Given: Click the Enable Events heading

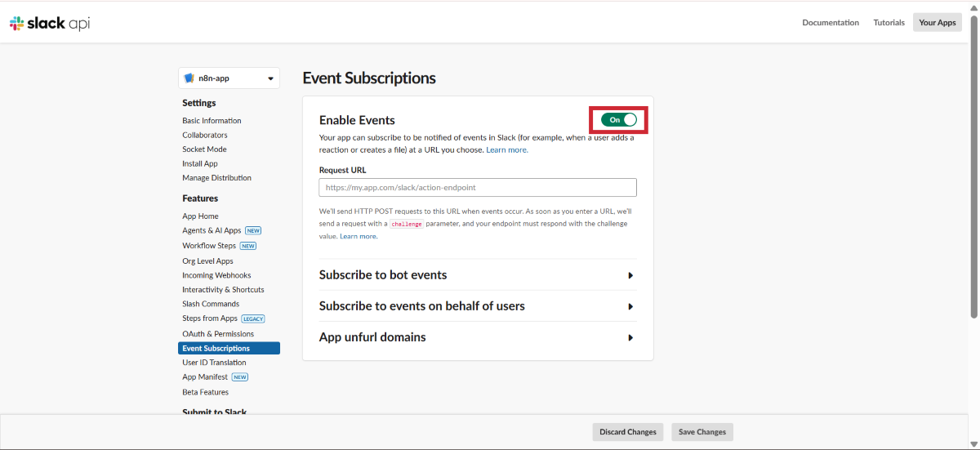Looking at the screenshot, I should (357, 120).
